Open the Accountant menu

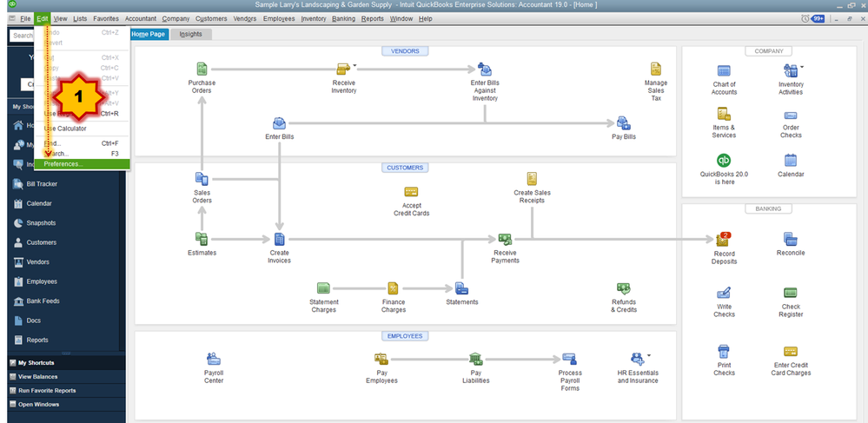click(141, 19)
